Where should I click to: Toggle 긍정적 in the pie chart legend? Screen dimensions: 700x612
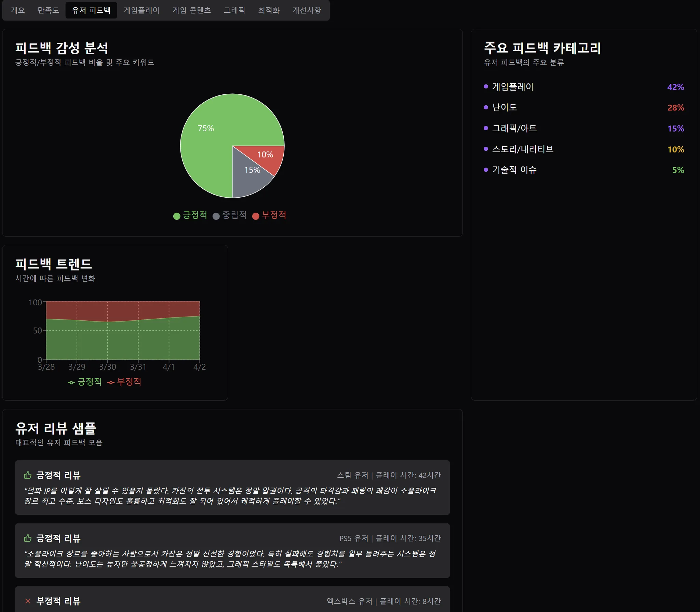click(x=190, y=216)
